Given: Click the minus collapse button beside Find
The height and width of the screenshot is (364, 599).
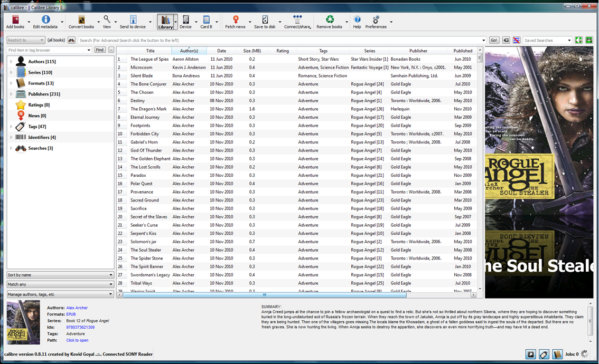Looking at the screenshot, I should point(111,50).
